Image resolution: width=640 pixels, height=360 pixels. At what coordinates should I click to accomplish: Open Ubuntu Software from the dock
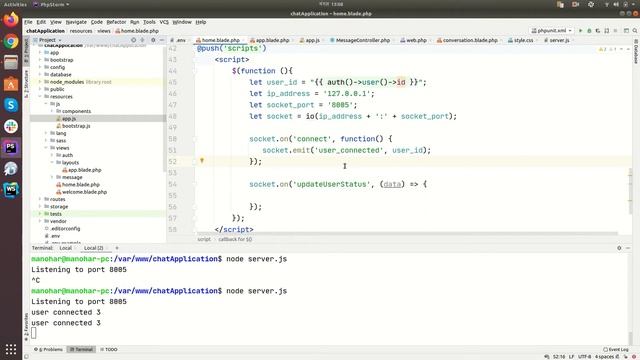click(11, 84)
